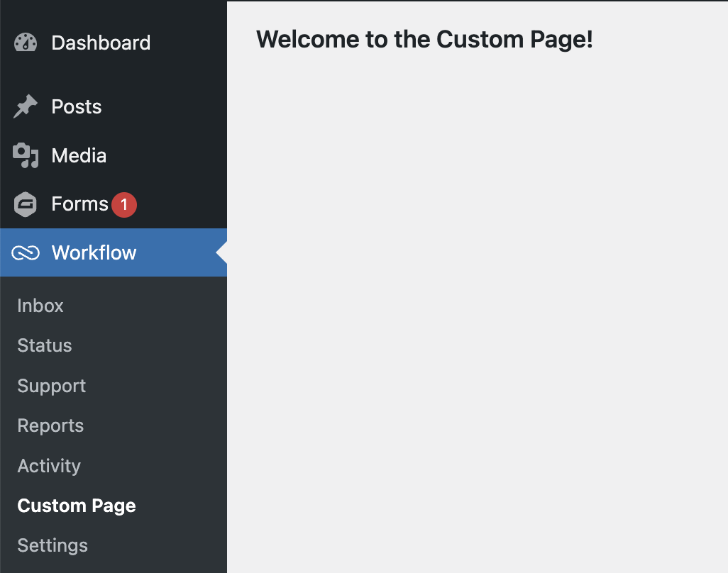Click the white arrow pointer beside Workflow
The width and height of the screenshot is (728, 573).
click(221, 252)
